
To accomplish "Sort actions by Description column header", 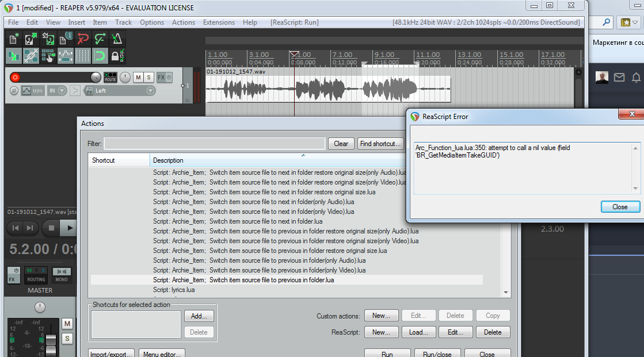I will tap(277, 160).
